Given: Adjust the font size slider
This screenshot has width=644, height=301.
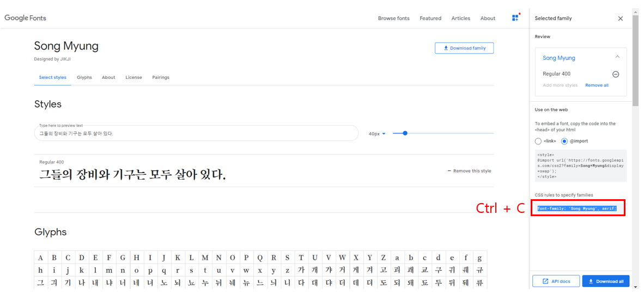Looking at the screenshot, I should click(x=405, y=133).
